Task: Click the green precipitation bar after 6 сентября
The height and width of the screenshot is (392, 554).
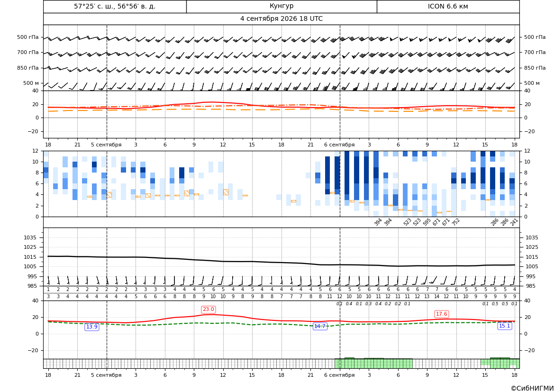Action: pyautogui.click(x=374, y=364)
